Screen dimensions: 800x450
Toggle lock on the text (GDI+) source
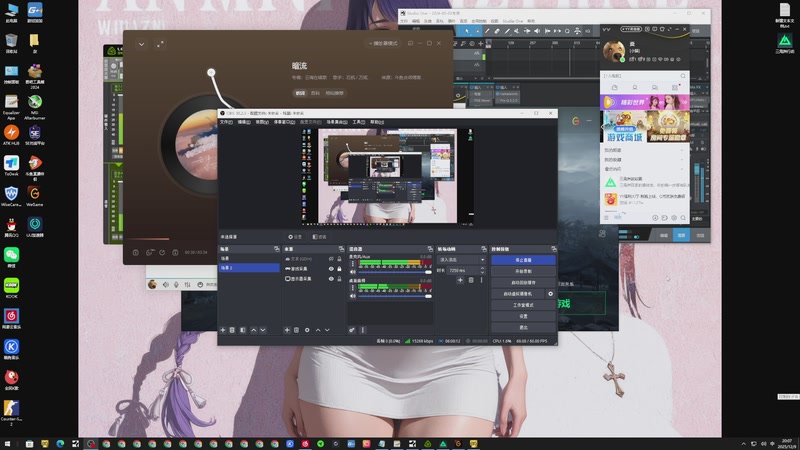pyautogui.click(x=339, y=259)
